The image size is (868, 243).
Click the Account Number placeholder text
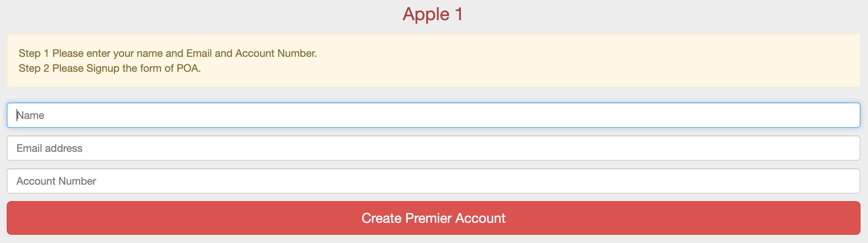pyautogui.click(x=56, y=181)
